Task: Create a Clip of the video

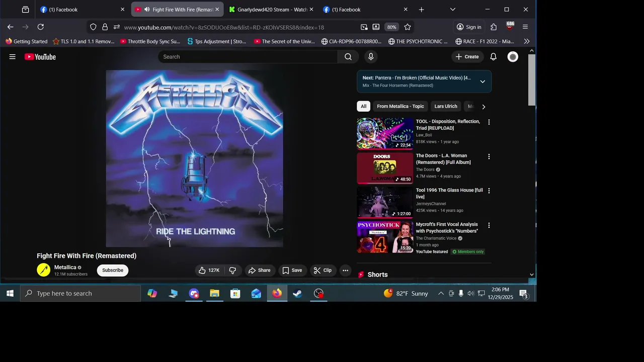Action: click(x=323, y=270)
